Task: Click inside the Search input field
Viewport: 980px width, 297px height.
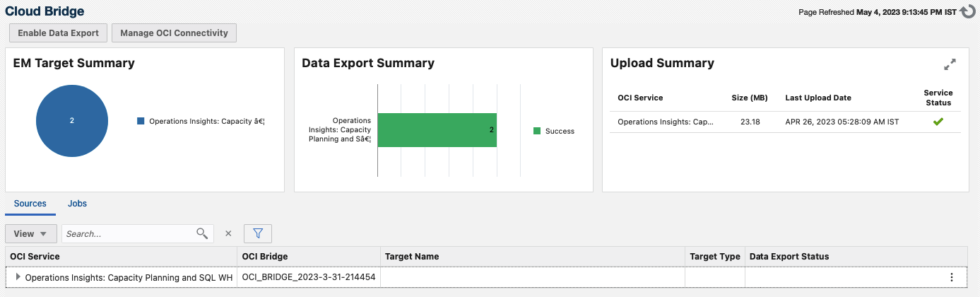Action: point(127,233)
